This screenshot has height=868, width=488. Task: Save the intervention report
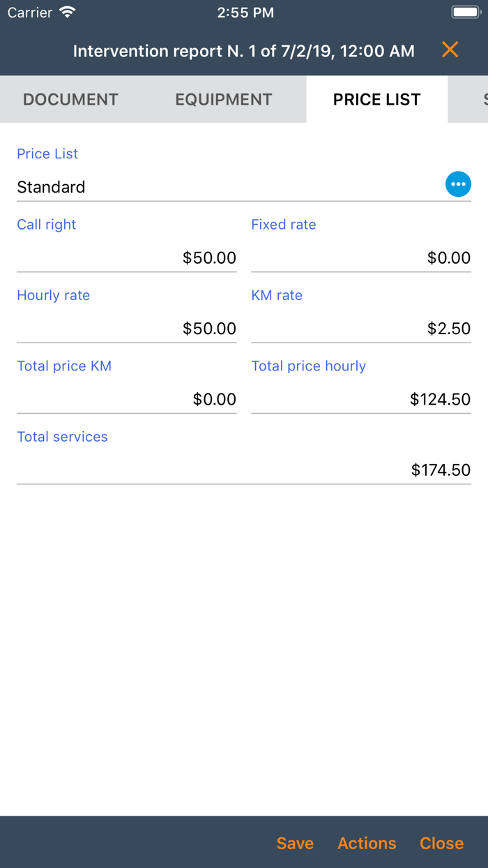[x=295, y=843]
